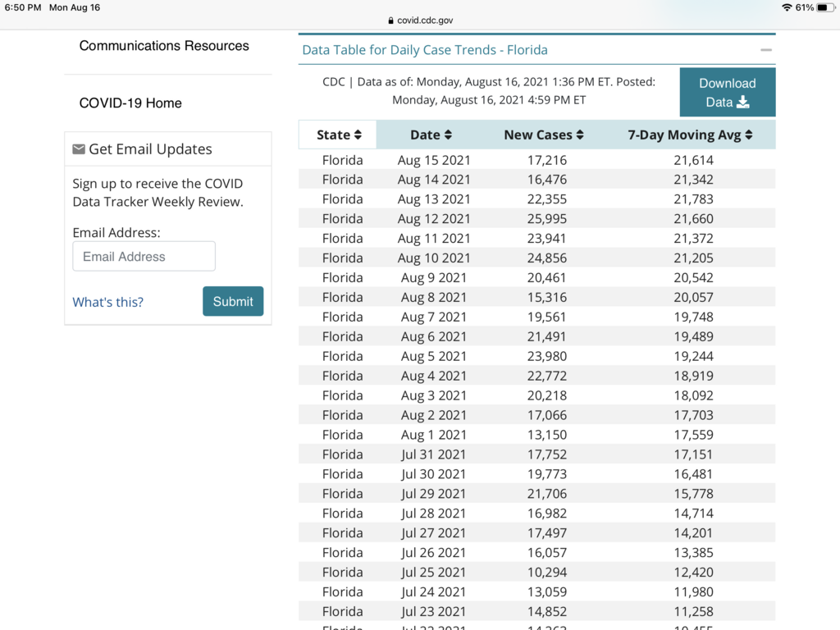Viewport: 840px width, 630px height.
Task: Click the sort arrows beside State column
Action: (358, 135)
